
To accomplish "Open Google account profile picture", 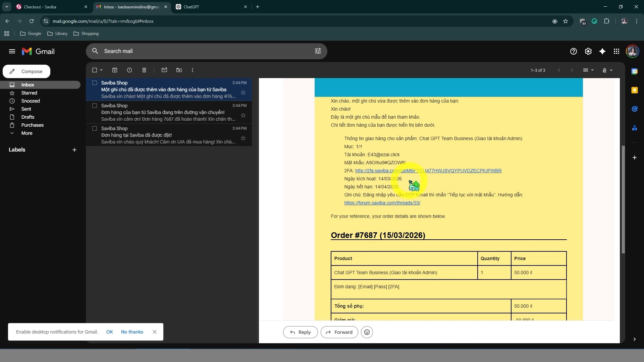I will pos(632,51).
